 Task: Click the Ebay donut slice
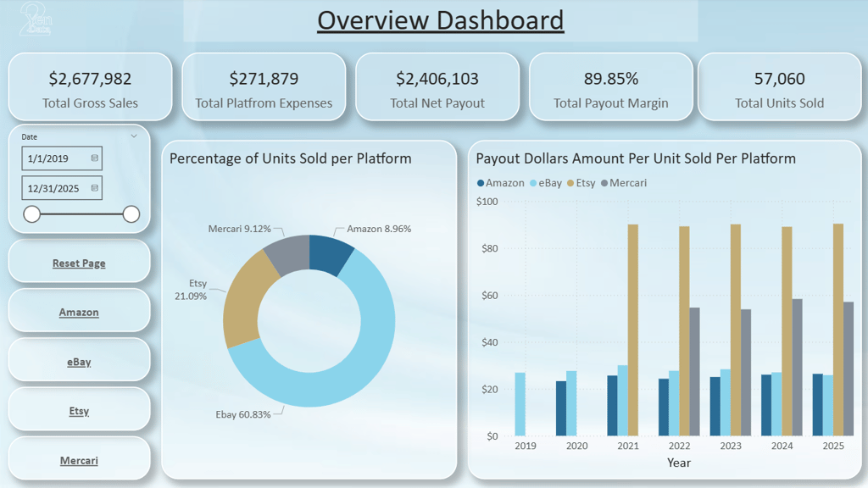(x=354, y=371)
